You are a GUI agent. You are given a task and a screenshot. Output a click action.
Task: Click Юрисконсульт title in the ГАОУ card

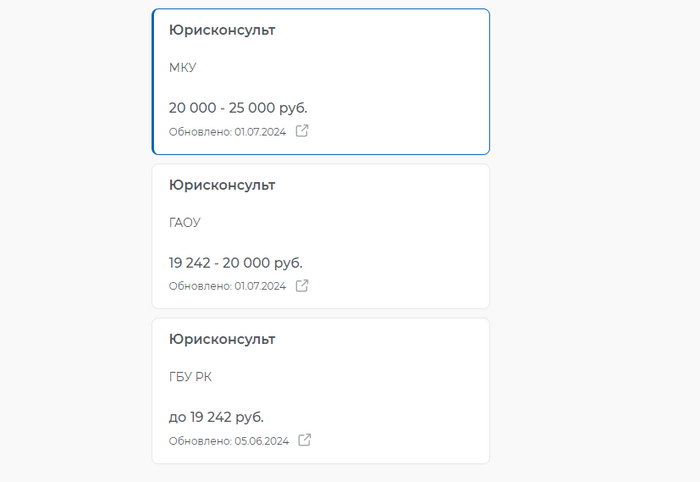coord(222,185)
